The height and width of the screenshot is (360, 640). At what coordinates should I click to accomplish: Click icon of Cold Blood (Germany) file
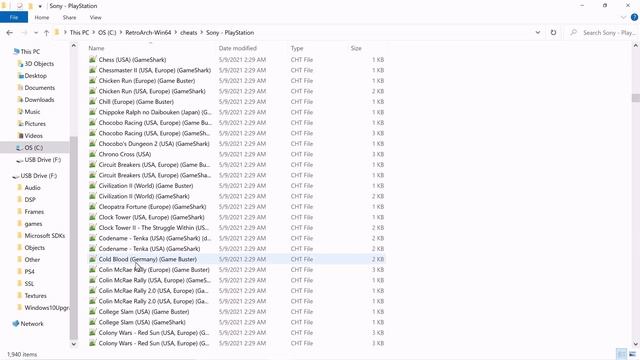93,259
